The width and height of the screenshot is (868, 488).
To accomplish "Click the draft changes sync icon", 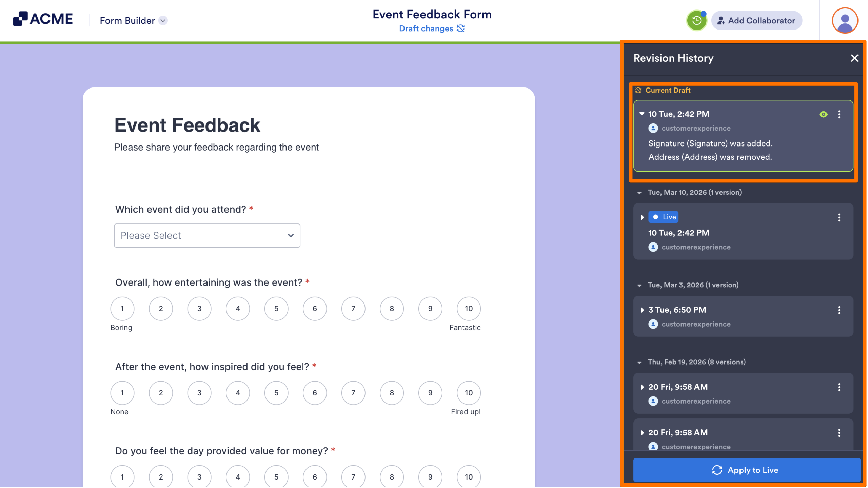I will pos(460,28).
